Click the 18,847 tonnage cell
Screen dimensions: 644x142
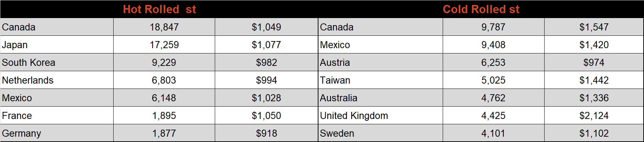(x=164, y=27)
